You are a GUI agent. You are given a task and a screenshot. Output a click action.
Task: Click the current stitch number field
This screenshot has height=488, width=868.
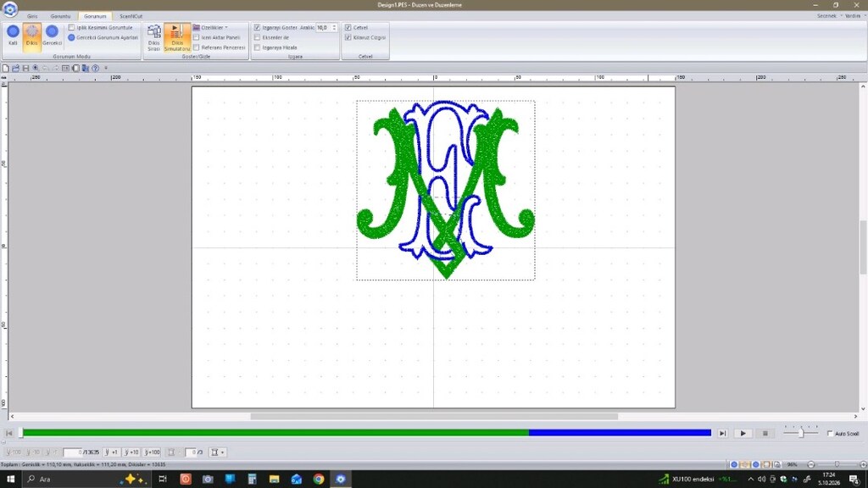73,452
